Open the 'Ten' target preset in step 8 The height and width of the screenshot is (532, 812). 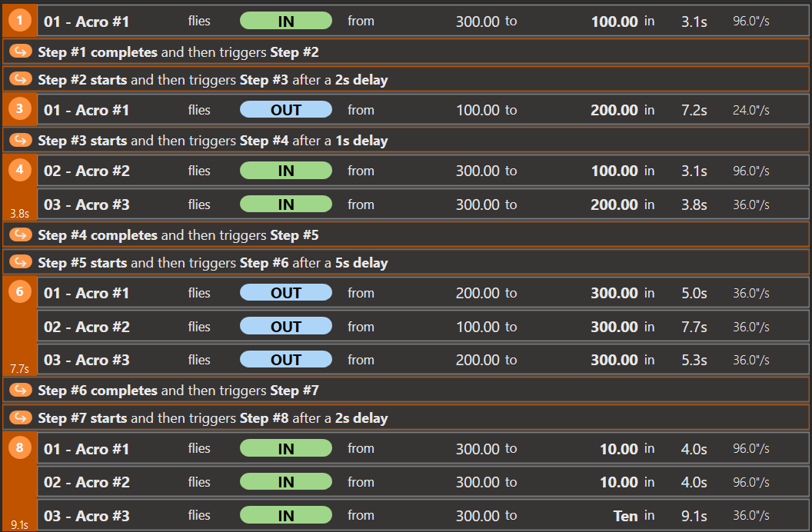coord(624,516)
